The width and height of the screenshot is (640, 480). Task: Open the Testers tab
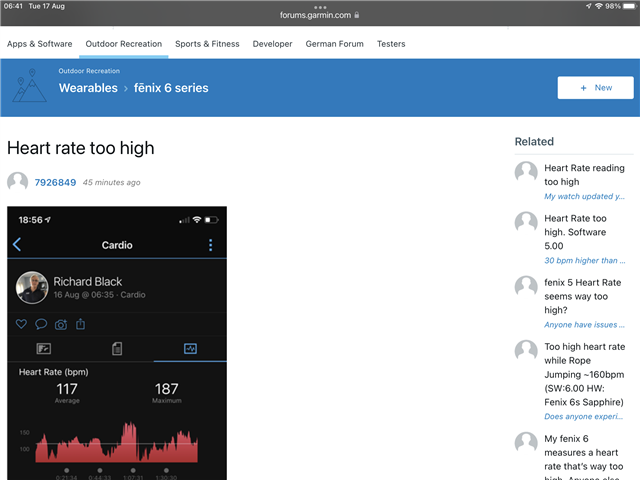click(391, 44)
